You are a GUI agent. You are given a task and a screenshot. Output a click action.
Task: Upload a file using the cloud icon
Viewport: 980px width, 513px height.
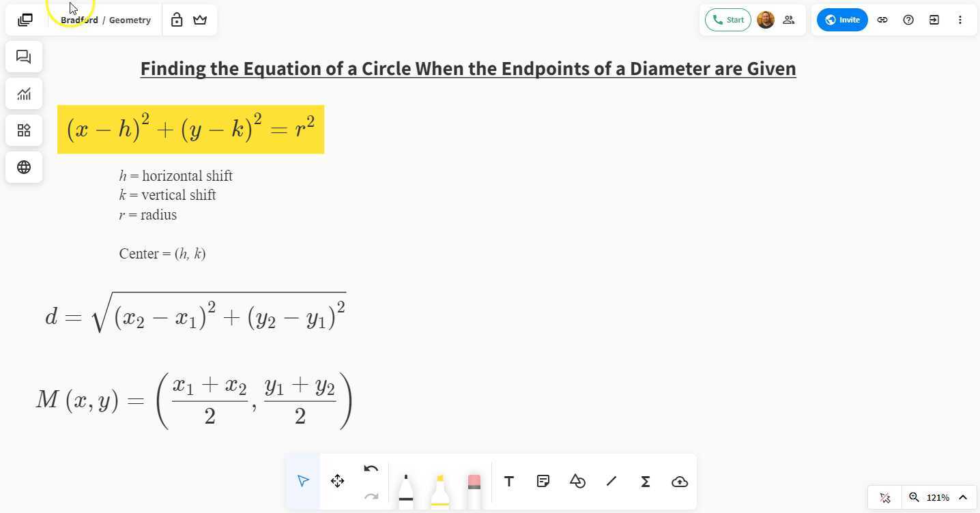tap(679, 481)
